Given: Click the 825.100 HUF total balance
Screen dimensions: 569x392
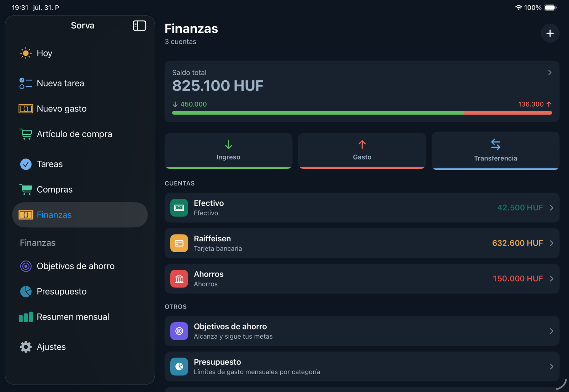Looking at the screenshot, I should (x=218, y=86).
